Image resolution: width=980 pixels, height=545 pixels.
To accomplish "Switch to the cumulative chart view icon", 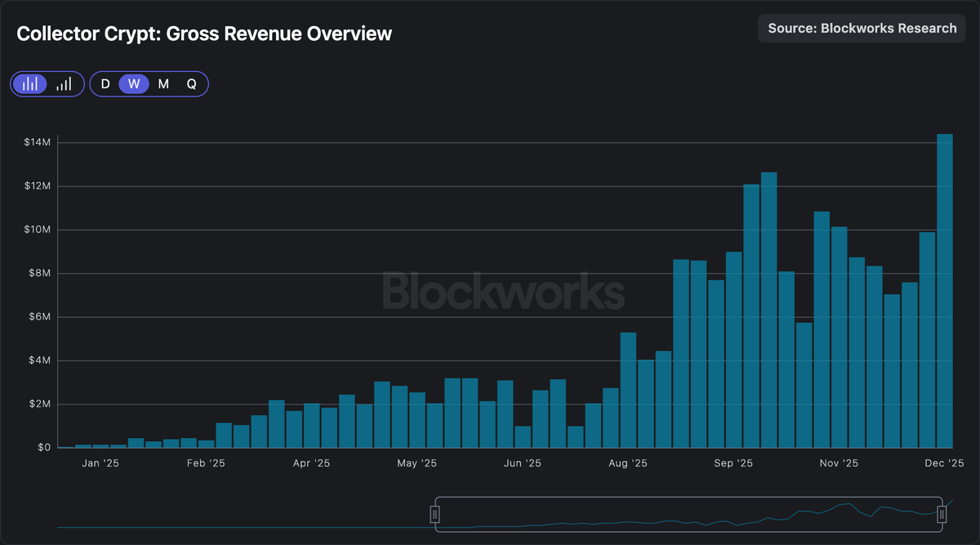I will (x=64, y=84).
